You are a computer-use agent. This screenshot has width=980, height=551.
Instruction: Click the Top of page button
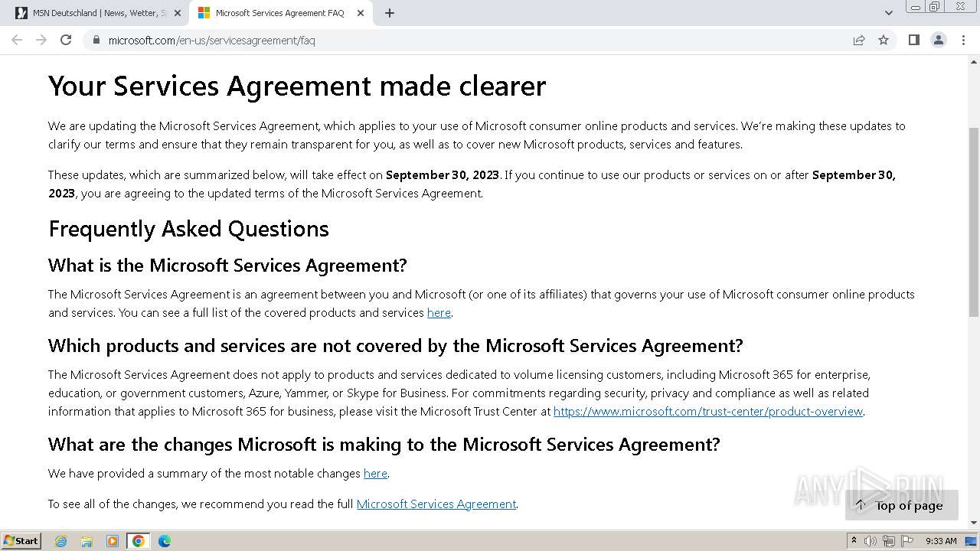click(901, 505)
